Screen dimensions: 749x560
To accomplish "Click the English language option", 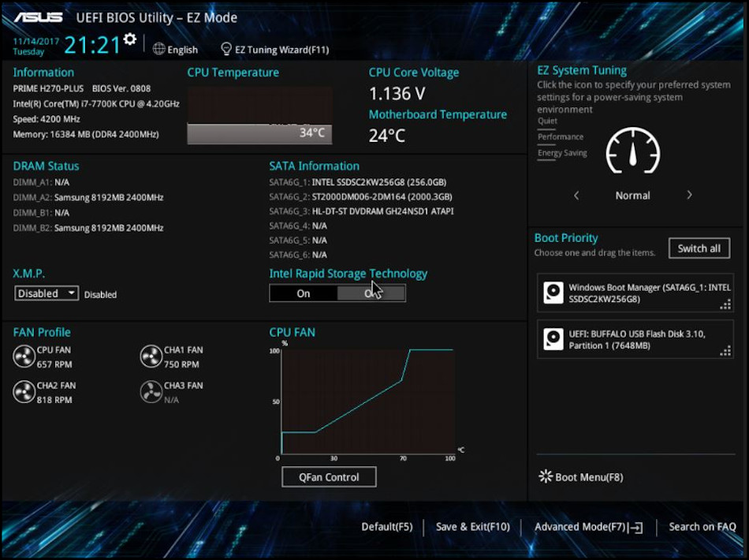I will point(182,50).
